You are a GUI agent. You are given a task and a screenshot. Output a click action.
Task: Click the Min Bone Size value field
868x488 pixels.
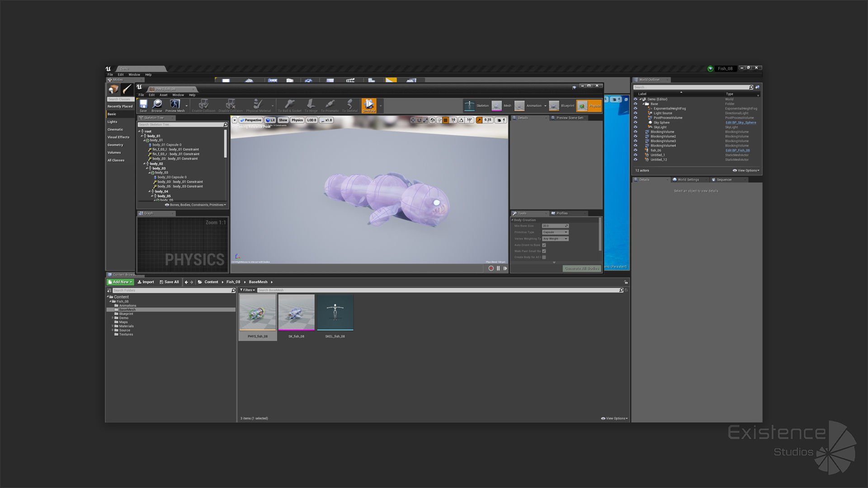coord(555,226)
